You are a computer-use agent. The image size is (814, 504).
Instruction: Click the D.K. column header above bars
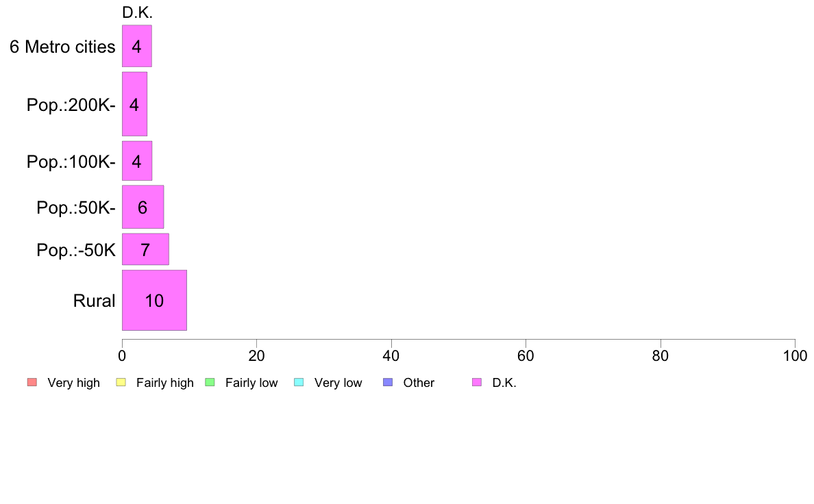coord(137,12)
